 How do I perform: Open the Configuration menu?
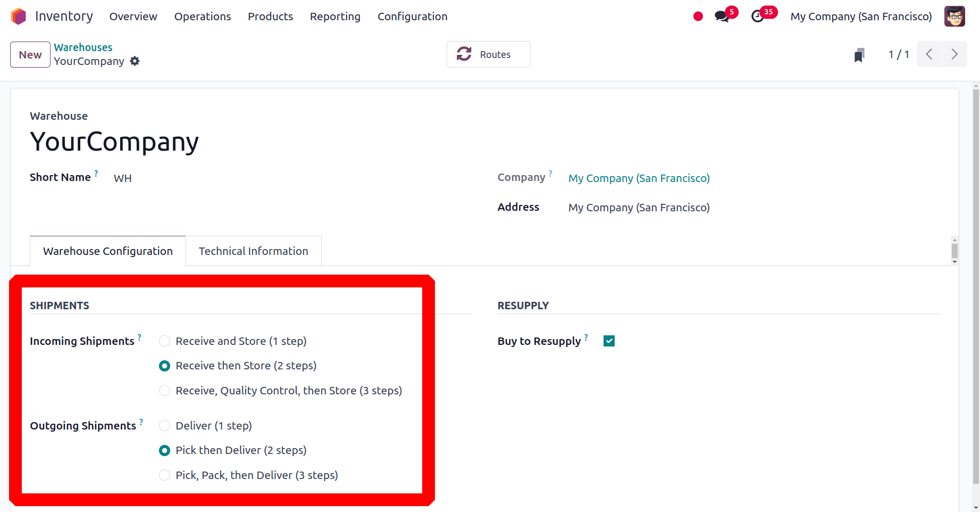[x=412, y=16]
